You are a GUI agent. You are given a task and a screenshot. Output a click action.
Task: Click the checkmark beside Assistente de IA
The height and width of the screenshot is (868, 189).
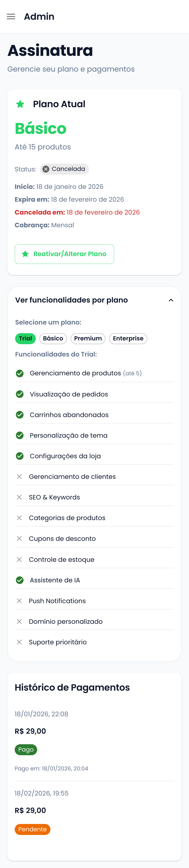click(20, 580)
